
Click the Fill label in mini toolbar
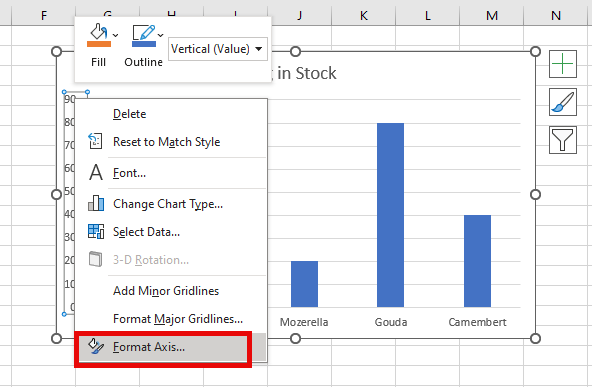pyautogui.click(x=99, y=62)
